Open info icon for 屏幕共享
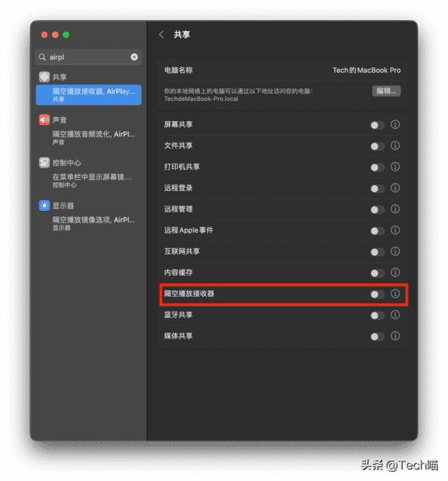448x481 pixels. pos(395,125)
